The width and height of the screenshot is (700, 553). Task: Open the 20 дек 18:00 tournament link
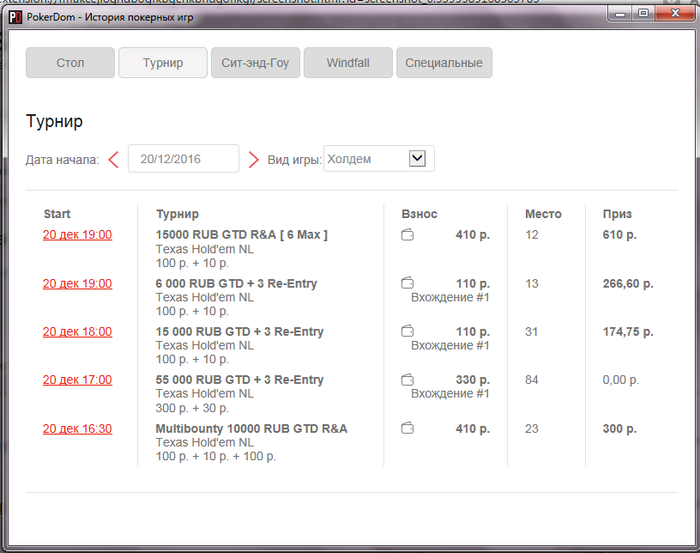tap(77, 332)
